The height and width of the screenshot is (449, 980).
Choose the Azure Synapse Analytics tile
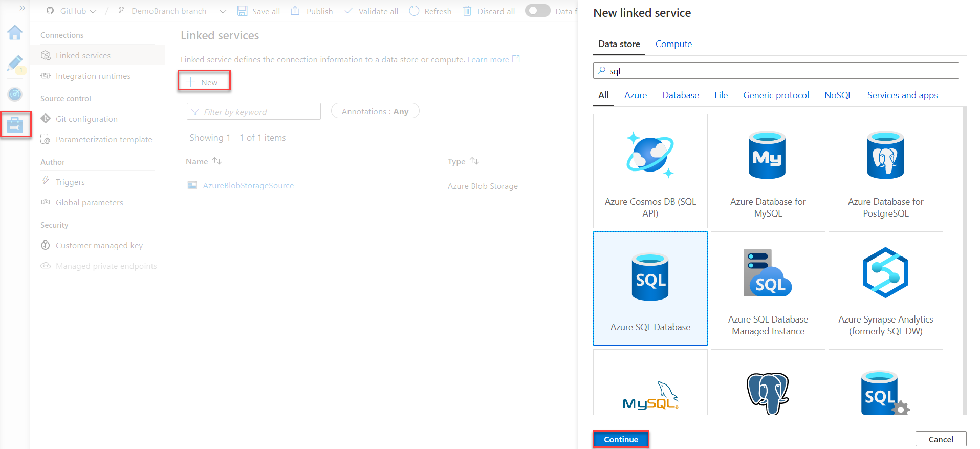click(886, 289)
